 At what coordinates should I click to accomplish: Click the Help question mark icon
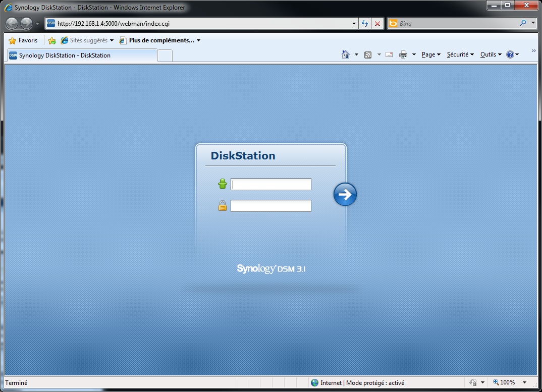click(510, 54)
